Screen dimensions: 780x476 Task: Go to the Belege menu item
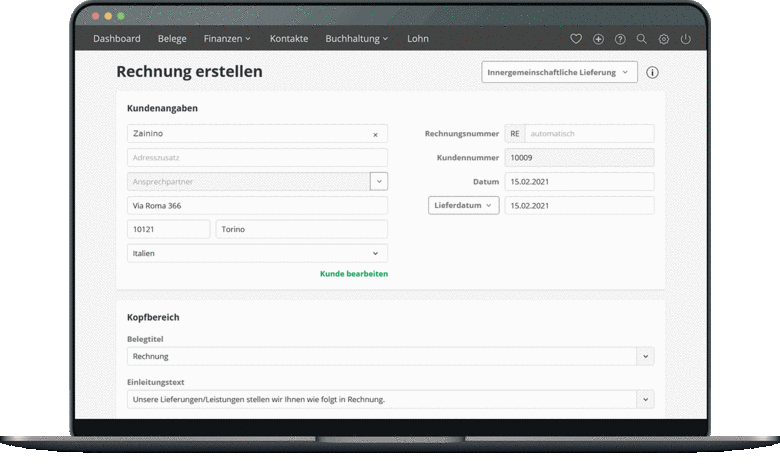(x=172, y=39)
